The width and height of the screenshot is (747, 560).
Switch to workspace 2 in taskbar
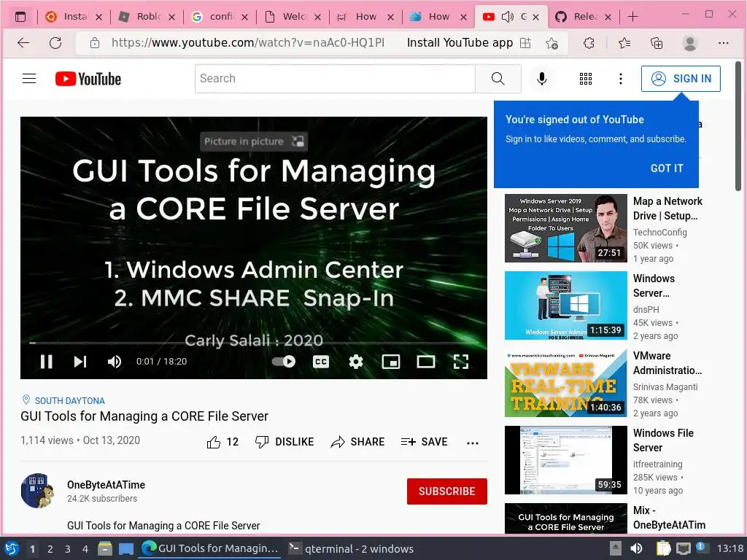(50, 549)
